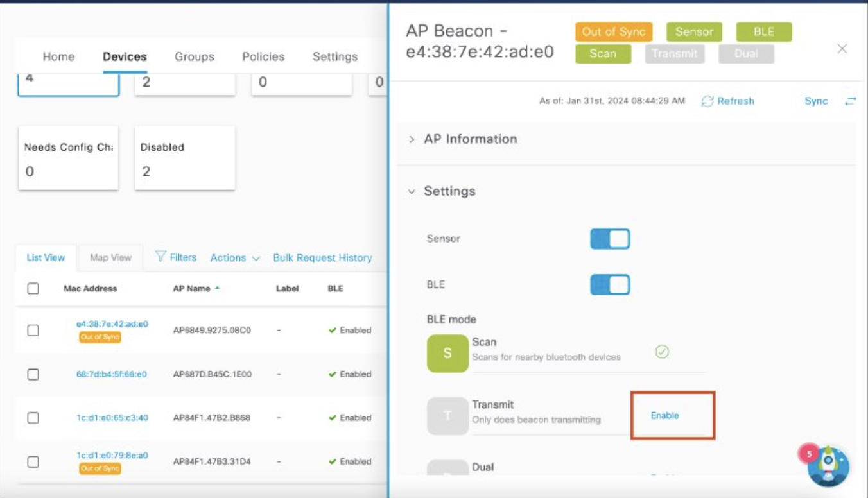Viewport: 868px width, 498px height.
Task: Click the Refresh icon in AP panel
Action: [x=707, y=101]
